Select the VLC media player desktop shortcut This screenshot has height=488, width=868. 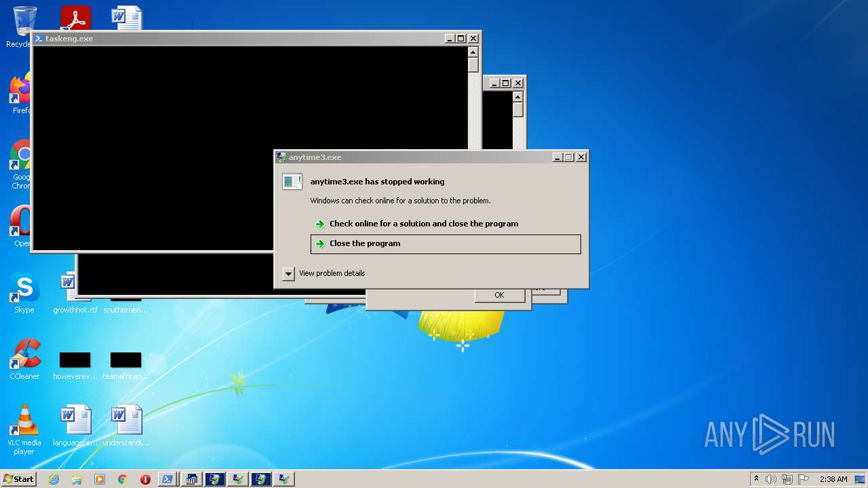point(24,430)
